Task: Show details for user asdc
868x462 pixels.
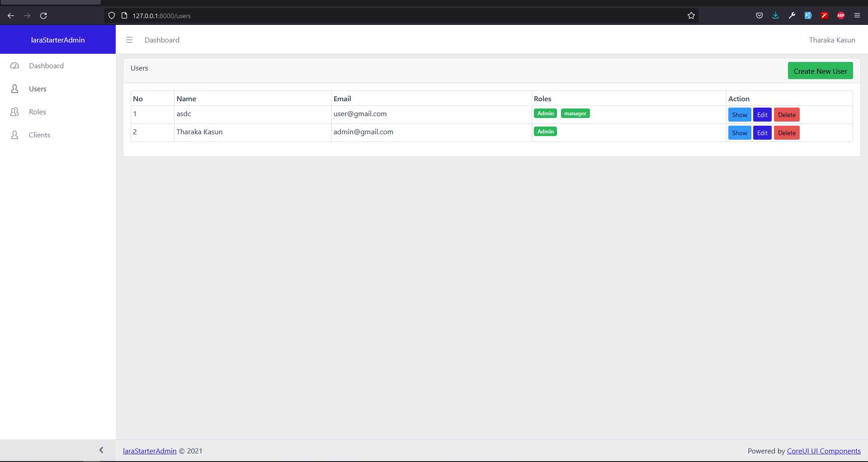Action: click(x=740, y=115)
